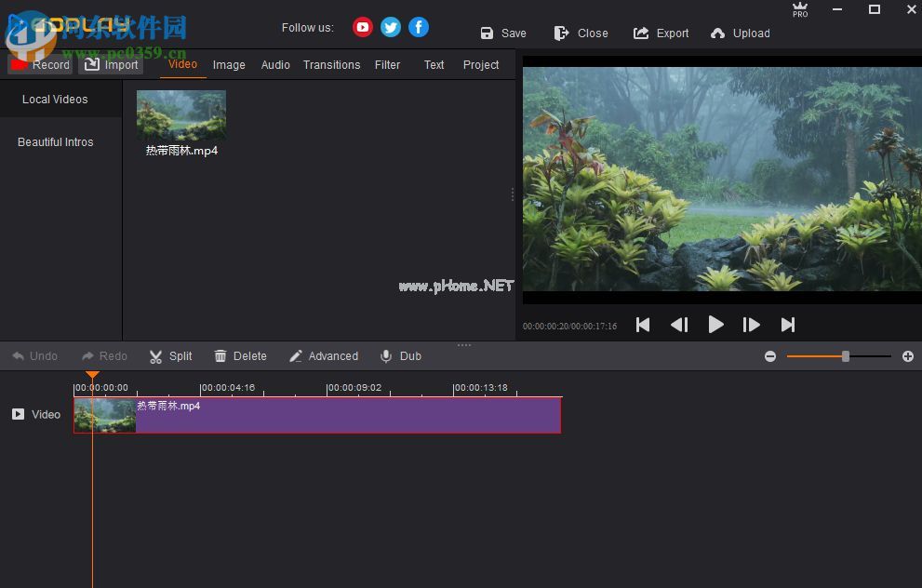This screenshot has height=588, width=922.
Task: Redo the last action
Action: [104, 356]
